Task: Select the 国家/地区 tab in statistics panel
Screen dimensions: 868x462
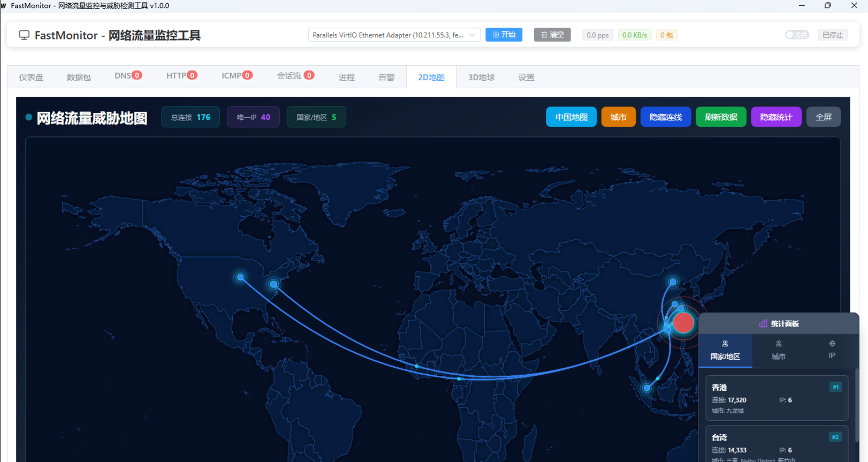Action: coord(725,351)
